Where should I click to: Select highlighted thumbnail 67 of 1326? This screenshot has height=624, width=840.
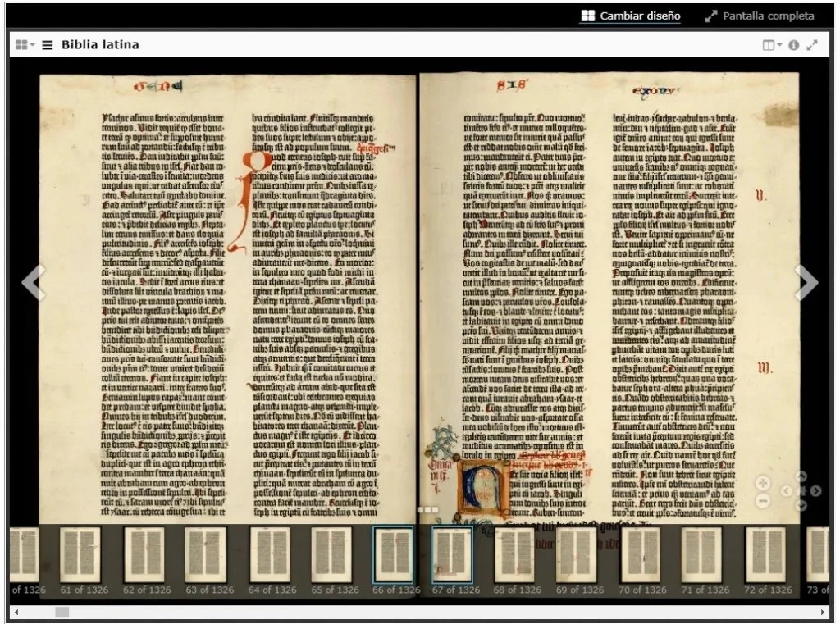(x=452, y=554)
